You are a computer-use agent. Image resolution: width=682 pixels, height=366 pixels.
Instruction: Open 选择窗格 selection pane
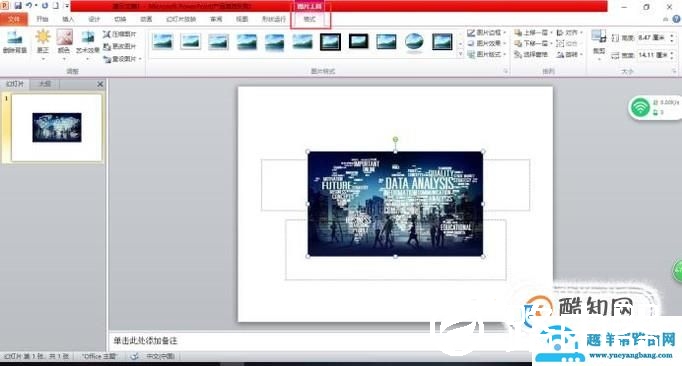[x=532, y=54]
